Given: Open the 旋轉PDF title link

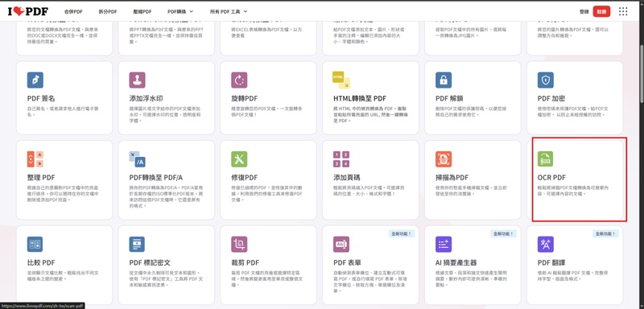Looking at the screenshot, I should coord(245,98).
